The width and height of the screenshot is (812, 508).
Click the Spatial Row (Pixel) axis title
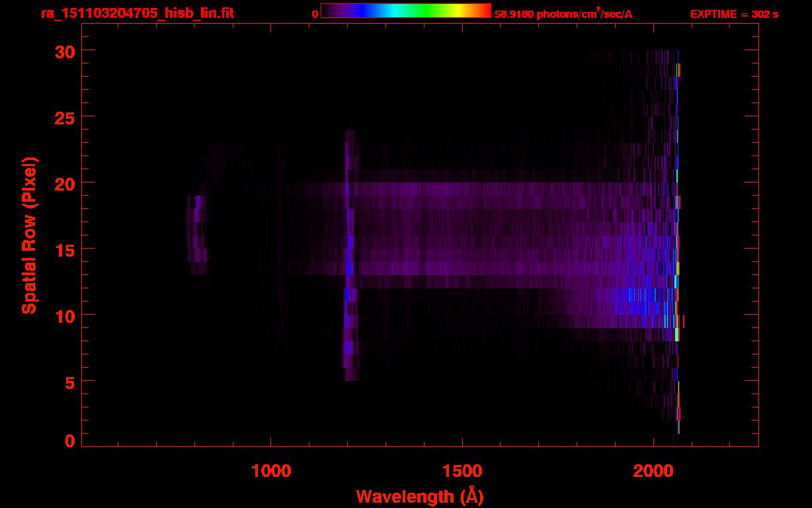(x=29, y=235)
